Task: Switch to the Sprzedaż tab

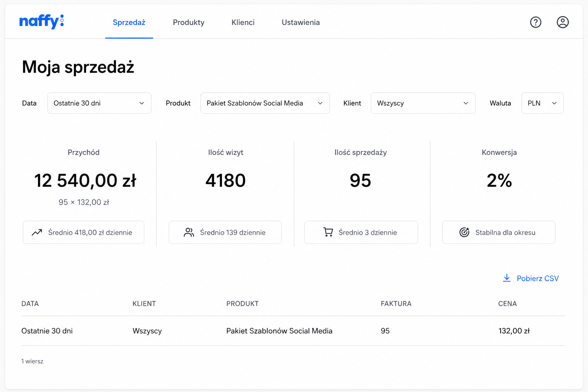Action: click(129, 22)
